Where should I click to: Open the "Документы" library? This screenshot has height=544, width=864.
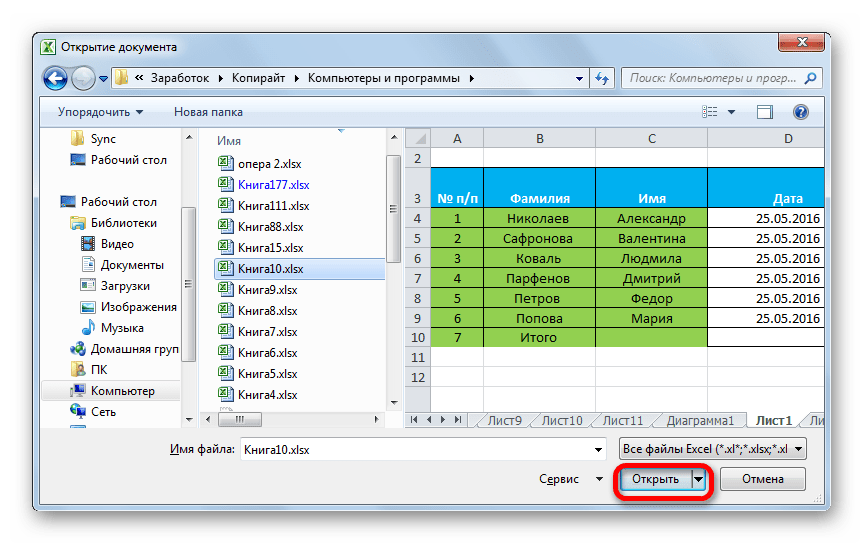pyautogui.click(x=122, y=265)
